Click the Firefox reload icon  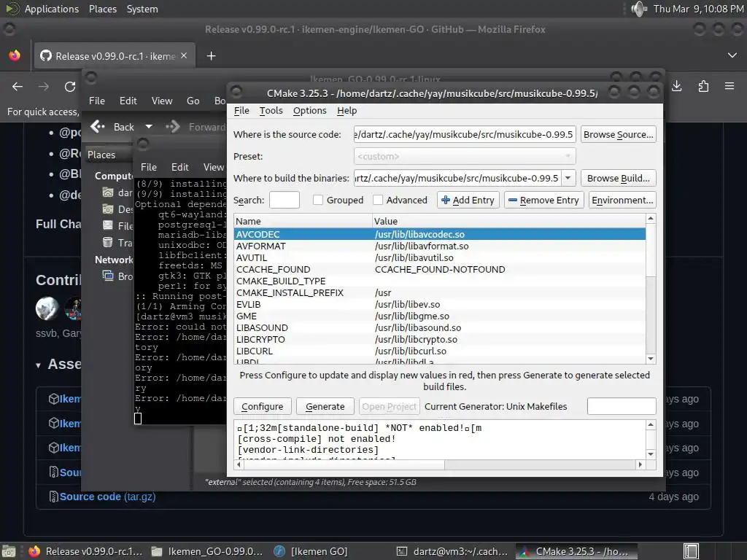point(70,86)
